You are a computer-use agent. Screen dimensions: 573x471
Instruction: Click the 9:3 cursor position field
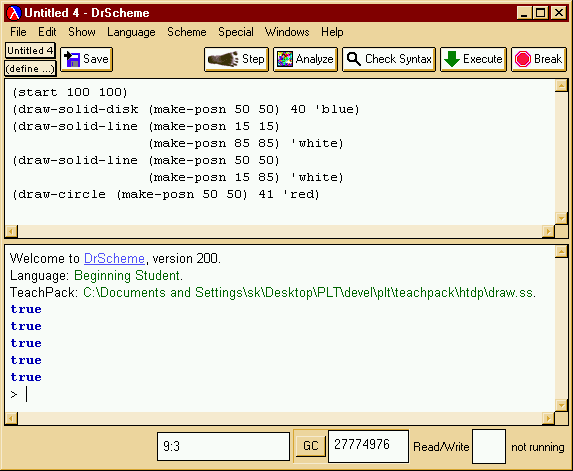[x=223, y=446]
